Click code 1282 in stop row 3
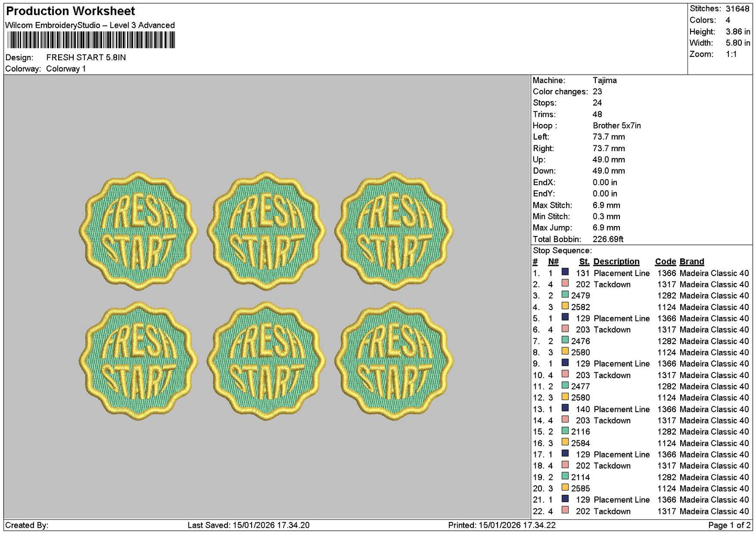The image size is (756, 534). tap(667, 296)
